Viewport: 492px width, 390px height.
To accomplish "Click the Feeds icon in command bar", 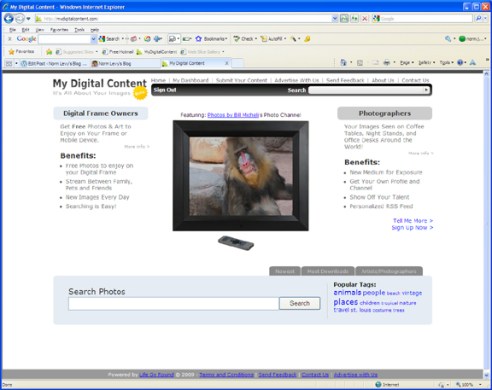I will [360, 62].
